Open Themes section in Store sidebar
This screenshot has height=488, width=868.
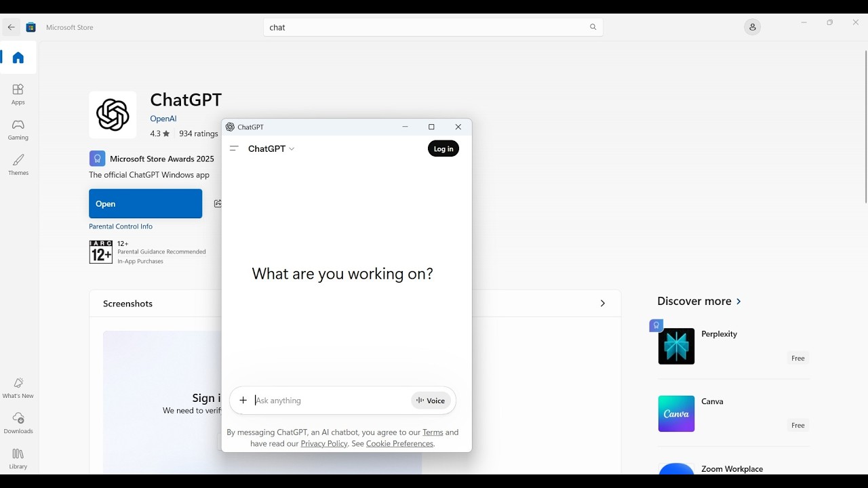(18, 165)
